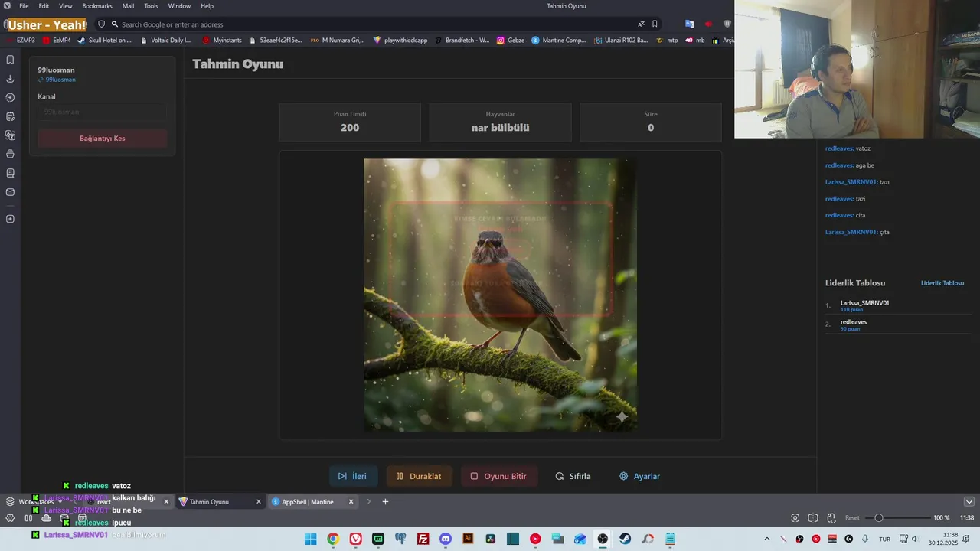Open Vivaldi from the taskbar
This screenshot has height=551, width=980.
coord(356,539)
